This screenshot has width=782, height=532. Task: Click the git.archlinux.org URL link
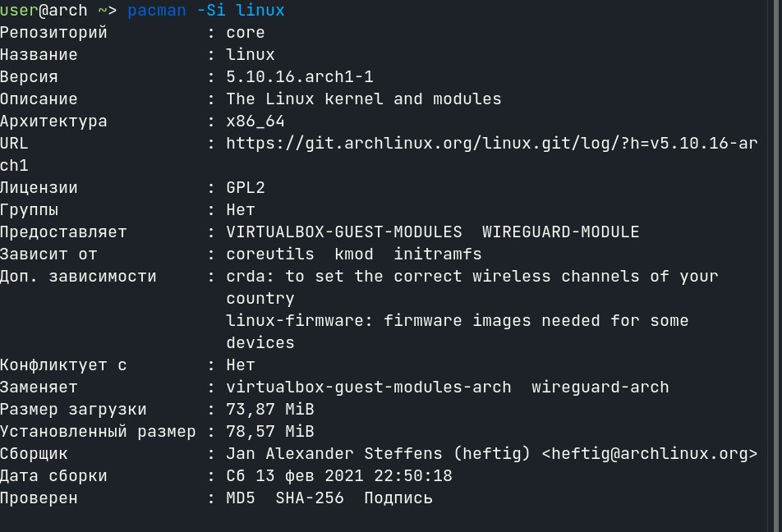point(492,144)
